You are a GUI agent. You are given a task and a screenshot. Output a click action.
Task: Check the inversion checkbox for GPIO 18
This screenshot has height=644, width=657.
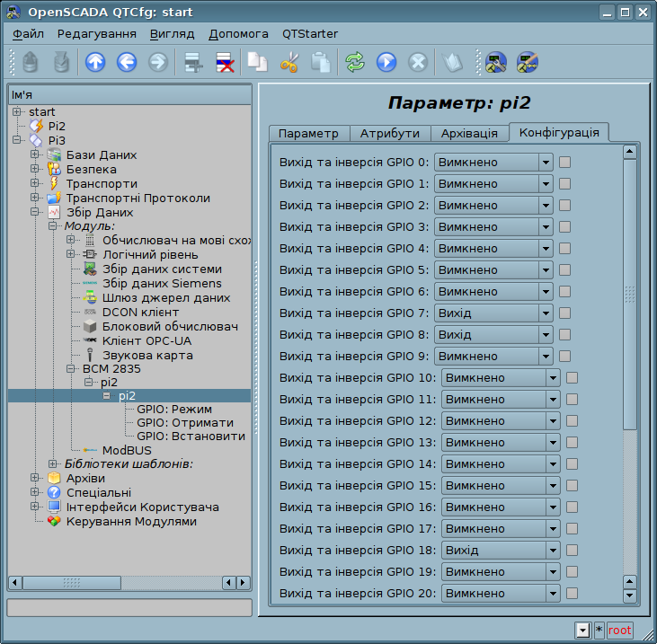pyautogui.click(x=572, y=551)
